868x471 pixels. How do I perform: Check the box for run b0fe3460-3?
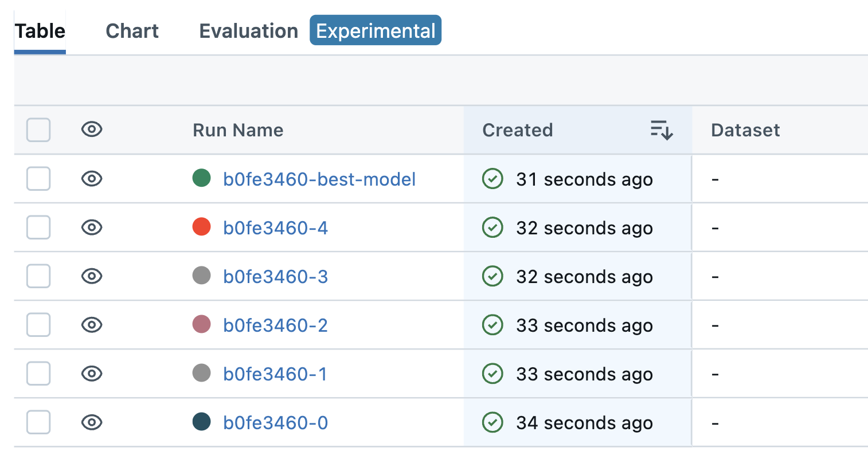(38, 276)
